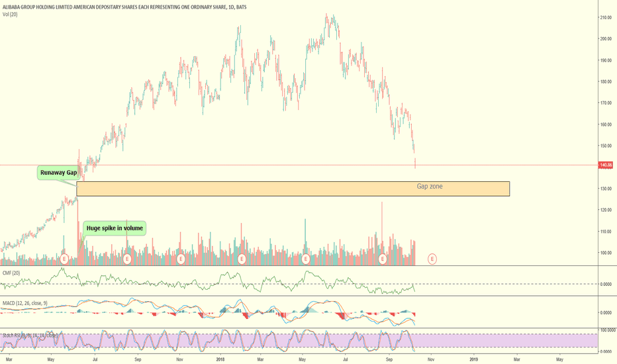This screenshot has height=364, width=617.
Task: Click the '200.00' price axis label
Action: click(606, 39)
